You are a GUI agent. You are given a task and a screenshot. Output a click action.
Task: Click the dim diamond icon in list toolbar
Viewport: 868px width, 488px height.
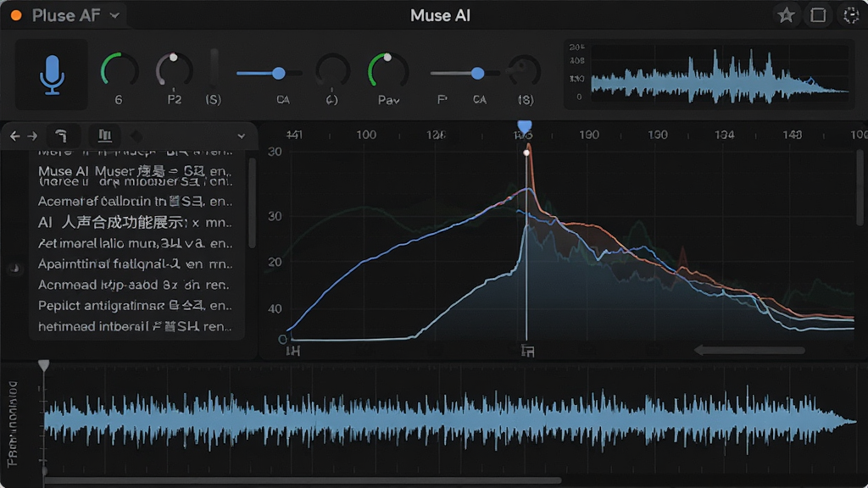pos(136,136)
